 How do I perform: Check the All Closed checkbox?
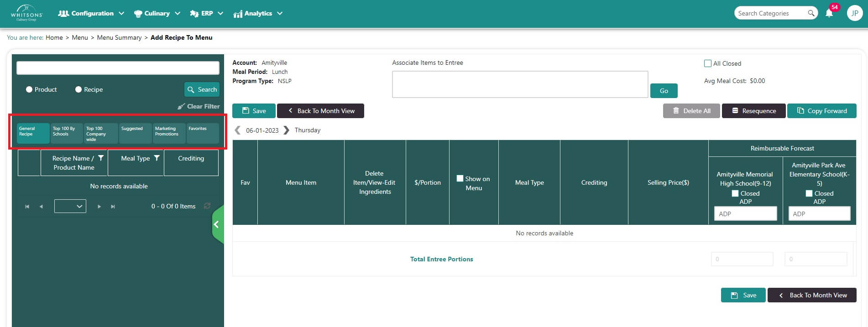tap(708, 63)
